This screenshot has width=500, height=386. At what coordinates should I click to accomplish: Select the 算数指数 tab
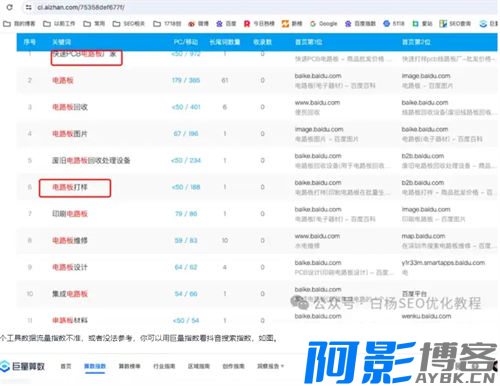coord(95,366)
